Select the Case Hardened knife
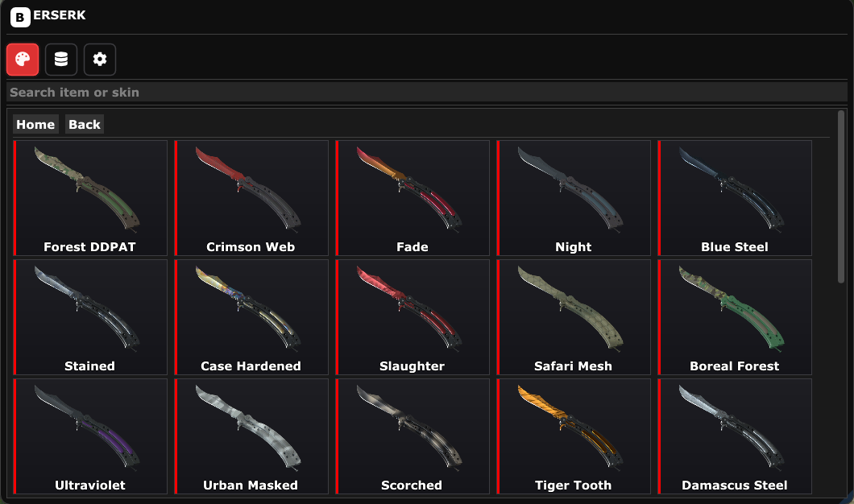Image resolution: width=854 pixels, height=504 pixels. pos(251,317)
